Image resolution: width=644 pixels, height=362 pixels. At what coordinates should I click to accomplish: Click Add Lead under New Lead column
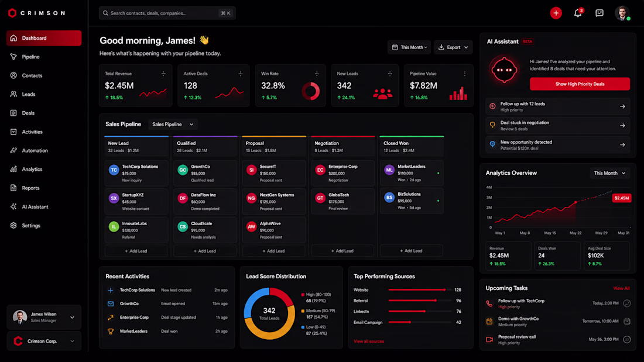136,251
